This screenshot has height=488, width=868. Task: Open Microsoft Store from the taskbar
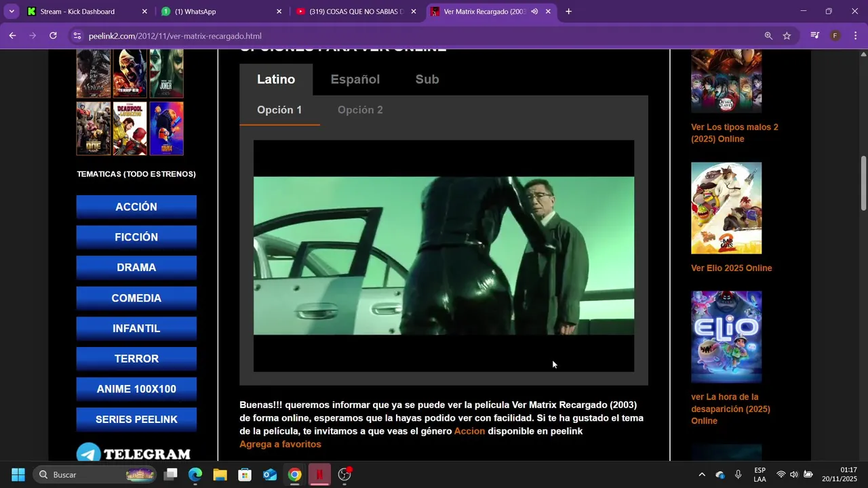click(245, 474)
